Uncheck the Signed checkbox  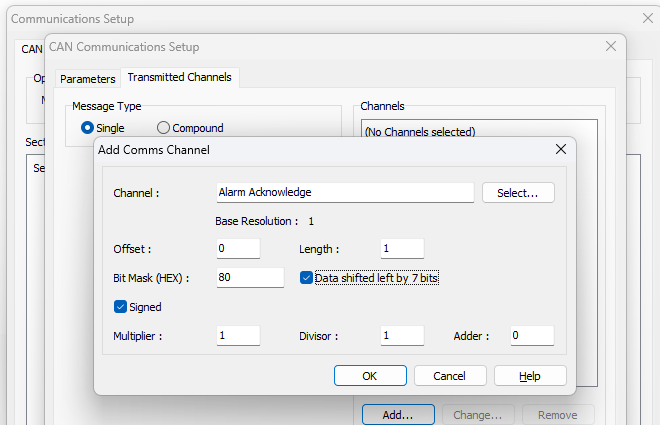click(x=121, y=307)
